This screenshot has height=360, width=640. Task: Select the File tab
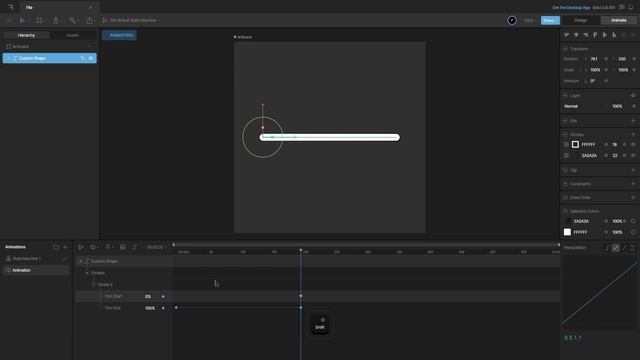coord(29,7)
